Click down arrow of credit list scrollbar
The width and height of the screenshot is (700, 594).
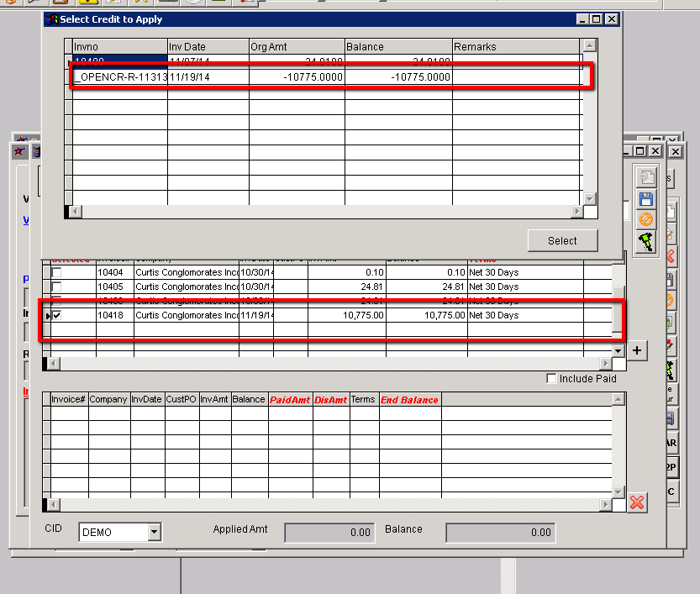coord(590,198)
